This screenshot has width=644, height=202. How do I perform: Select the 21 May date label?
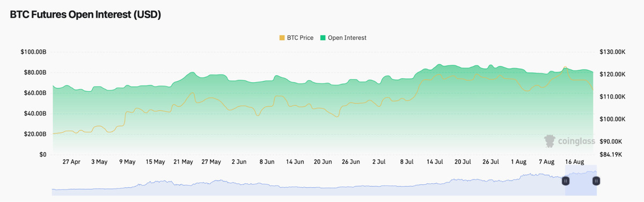[x=183, y=162]
